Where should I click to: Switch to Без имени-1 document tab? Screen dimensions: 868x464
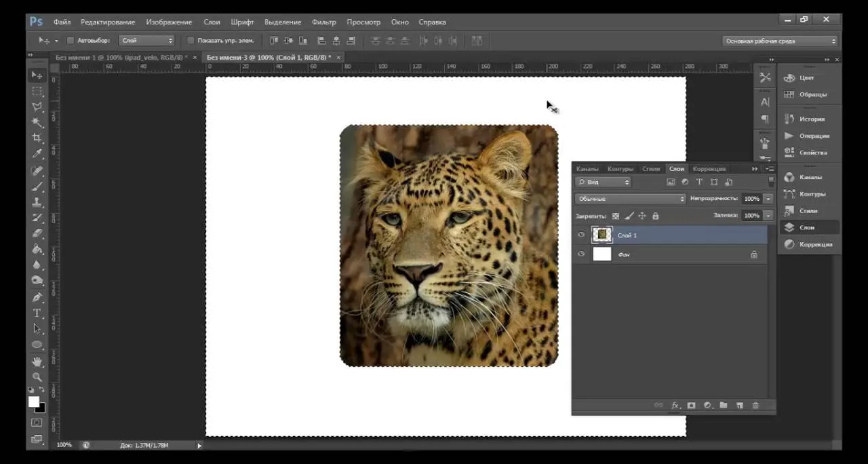tap(122, 58)
